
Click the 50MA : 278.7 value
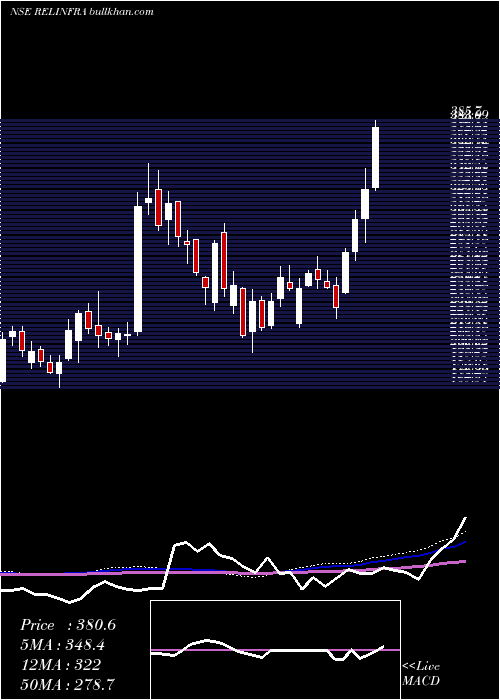(67, 684)
